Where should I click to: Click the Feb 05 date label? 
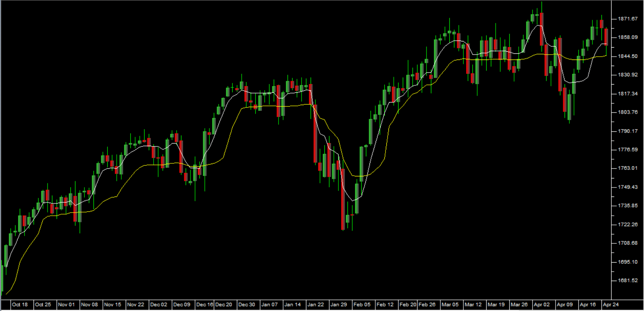tap(362, 304)
